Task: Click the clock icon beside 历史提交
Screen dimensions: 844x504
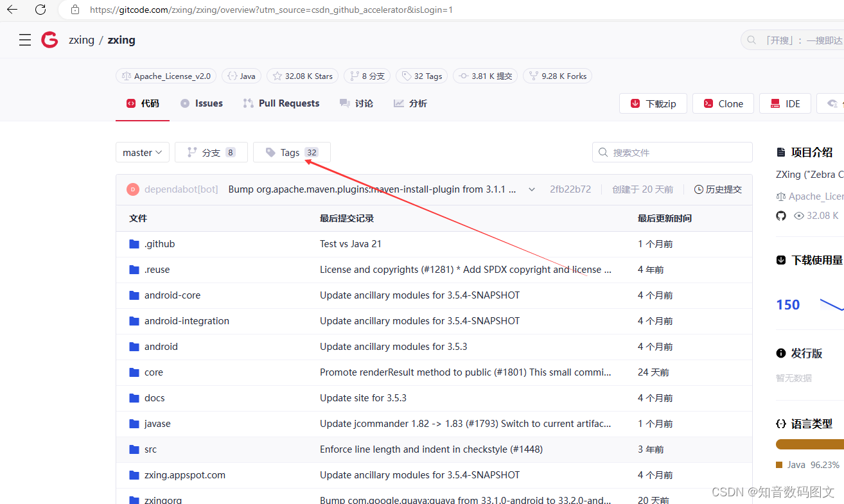Action: 699,189
